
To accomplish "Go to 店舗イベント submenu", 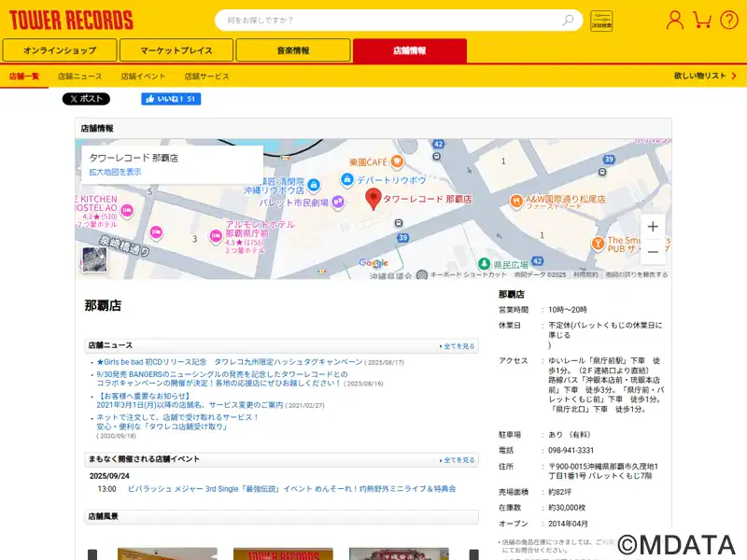I will [x=143, y=77].
